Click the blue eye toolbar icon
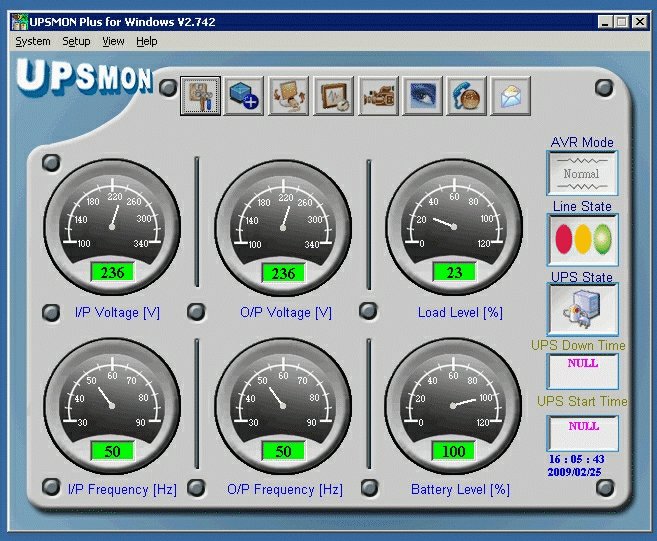Screen dimensions: 657x541 point(422,96)
